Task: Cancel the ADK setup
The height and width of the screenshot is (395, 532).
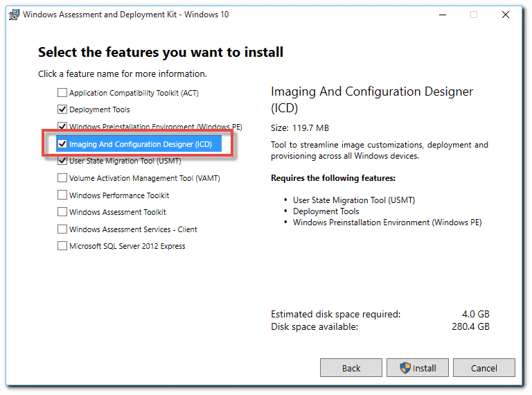Action: (484, 368)
